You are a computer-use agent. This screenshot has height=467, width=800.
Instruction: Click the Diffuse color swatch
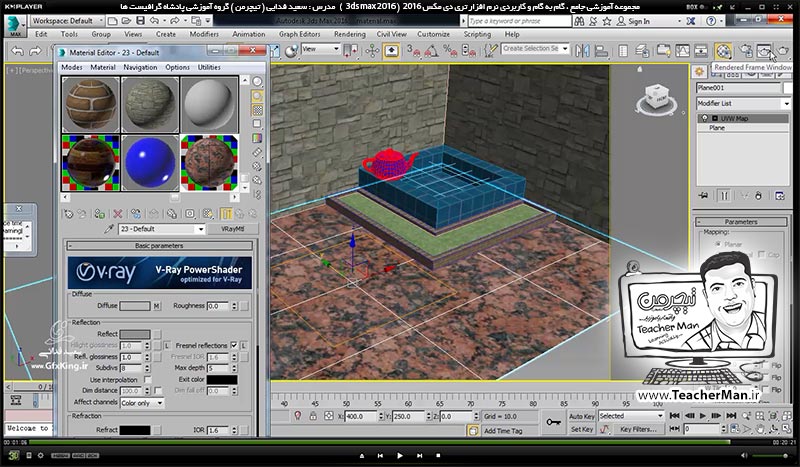[135, 306]
